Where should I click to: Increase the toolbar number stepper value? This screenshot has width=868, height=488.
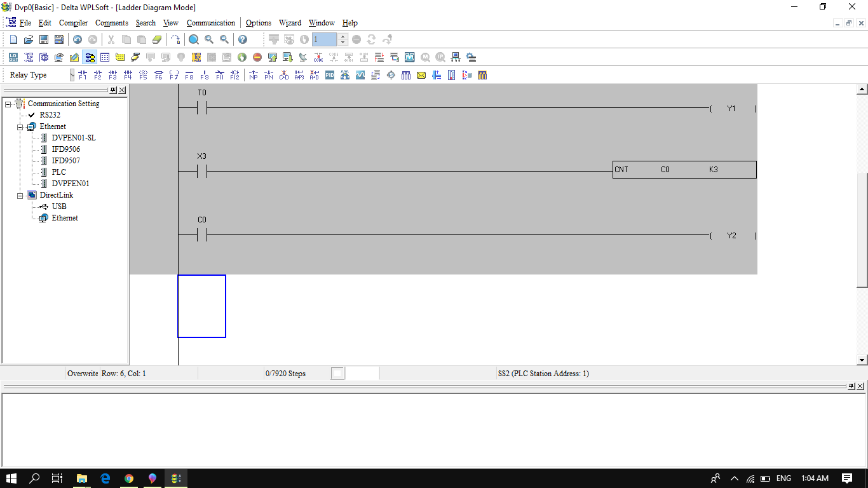pyautogui.click(x=343, y=36)
